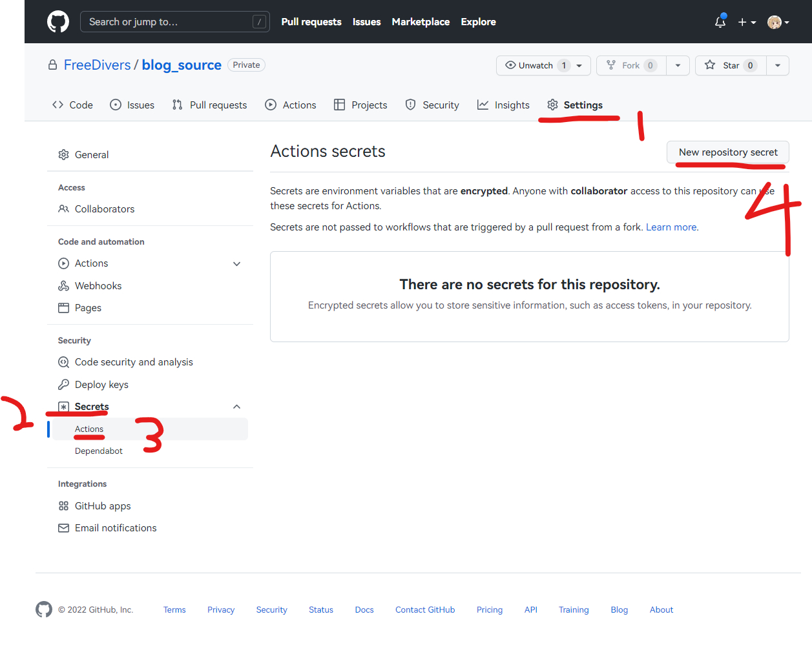Click the Fork count badge
812x652 pixels.
tap(651, 65)
